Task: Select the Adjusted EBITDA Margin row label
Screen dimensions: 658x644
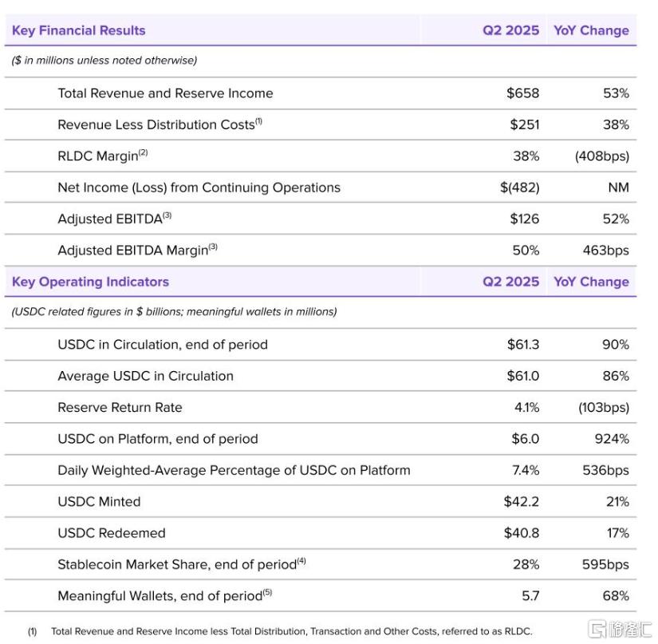Action: click(x=138, y=251)
